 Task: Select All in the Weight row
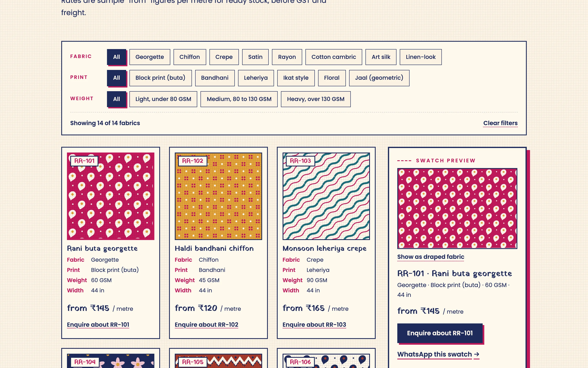point(117,99)
